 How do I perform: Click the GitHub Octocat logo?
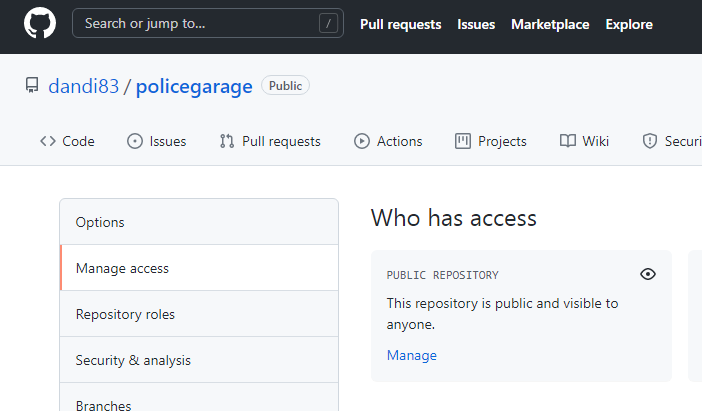[x=40, y=24]
